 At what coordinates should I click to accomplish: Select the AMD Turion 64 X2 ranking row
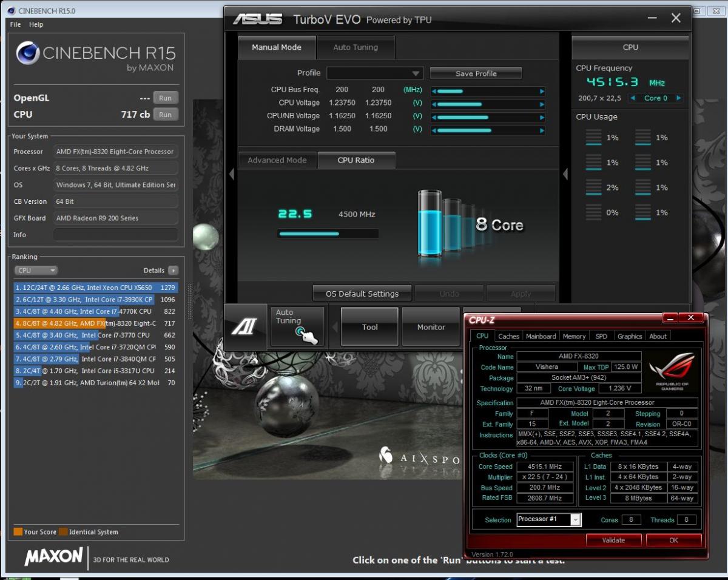point(96,383)
